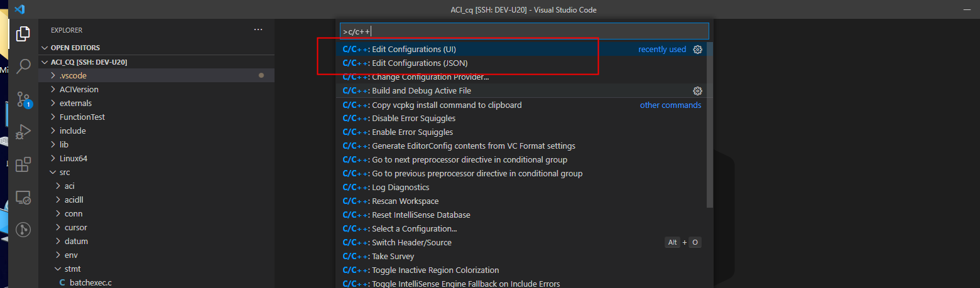
Task: Open Run and Debug view
Action: point(23,132)
